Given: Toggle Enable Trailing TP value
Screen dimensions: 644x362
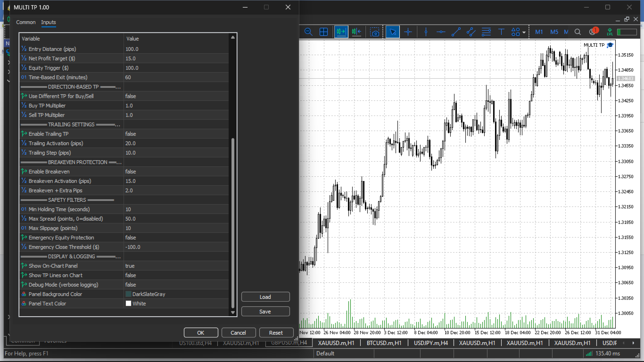Looking at the screenshot, I should [x=176, y=134].
